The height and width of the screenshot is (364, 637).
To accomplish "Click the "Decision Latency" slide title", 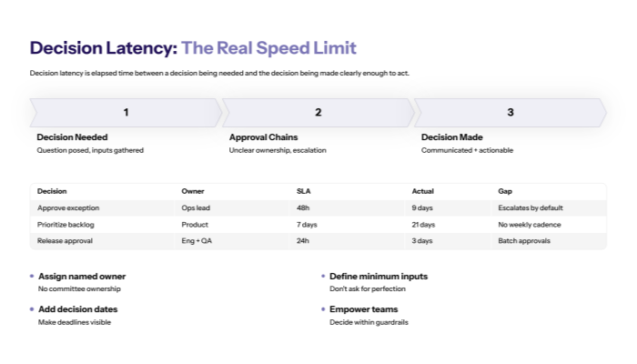I will click(x=193, y=48).
